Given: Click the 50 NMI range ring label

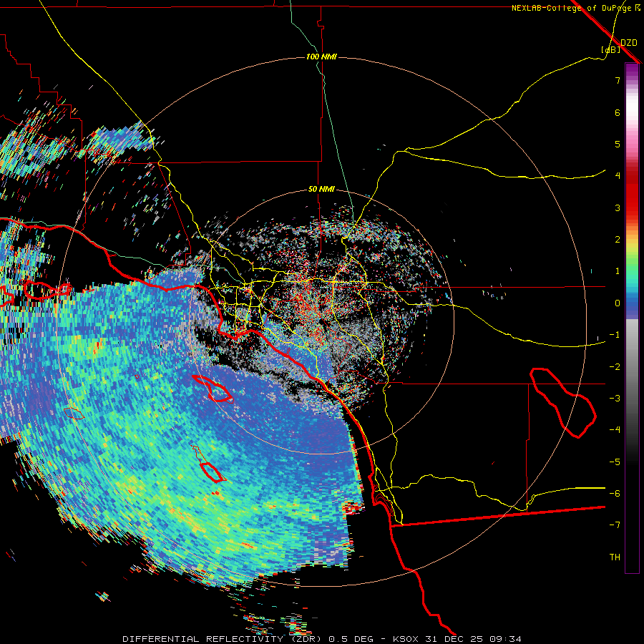Looking at the screenshot, I should (321, 190).
